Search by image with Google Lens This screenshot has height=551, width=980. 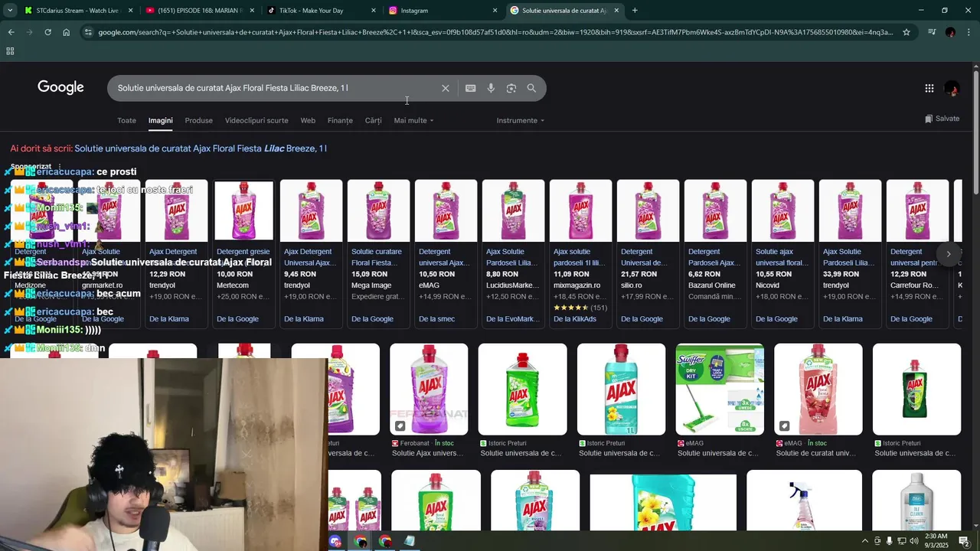pos(511,88)
